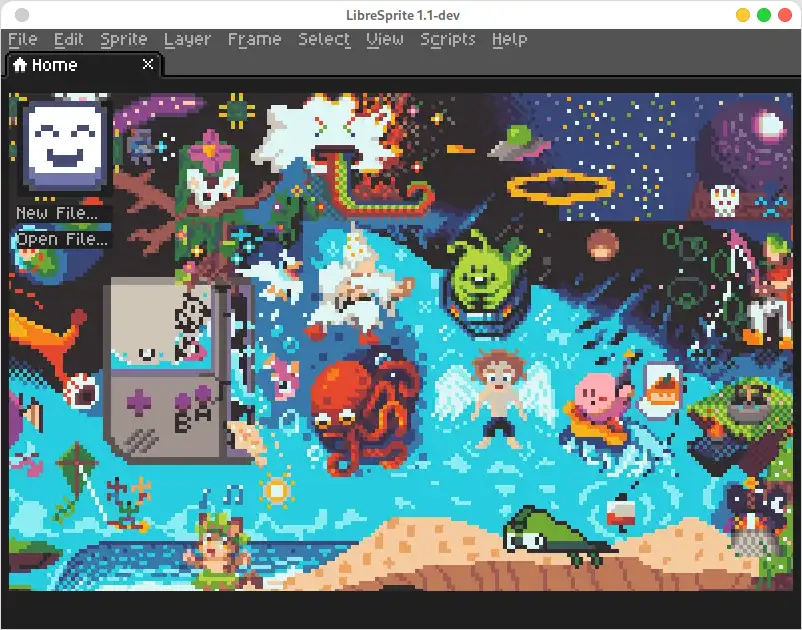Click the smiling LibreSprite logo icon
The height and width of the screenshot is (630, 802).
[65, 145]
